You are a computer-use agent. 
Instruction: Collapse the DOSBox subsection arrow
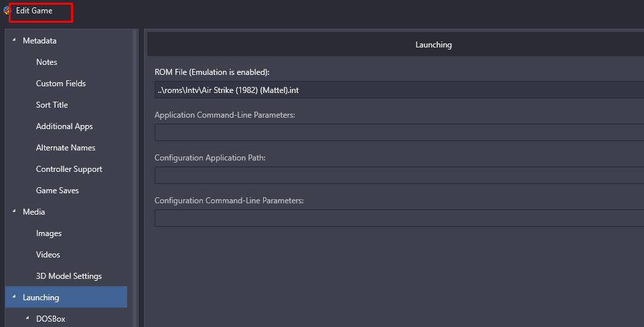(x=27, y=318)
